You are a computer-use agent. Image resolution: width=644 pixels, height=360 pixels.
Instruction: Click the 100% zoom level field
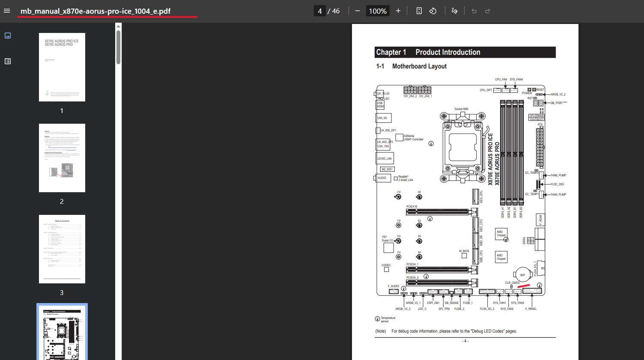pos(378,11)
